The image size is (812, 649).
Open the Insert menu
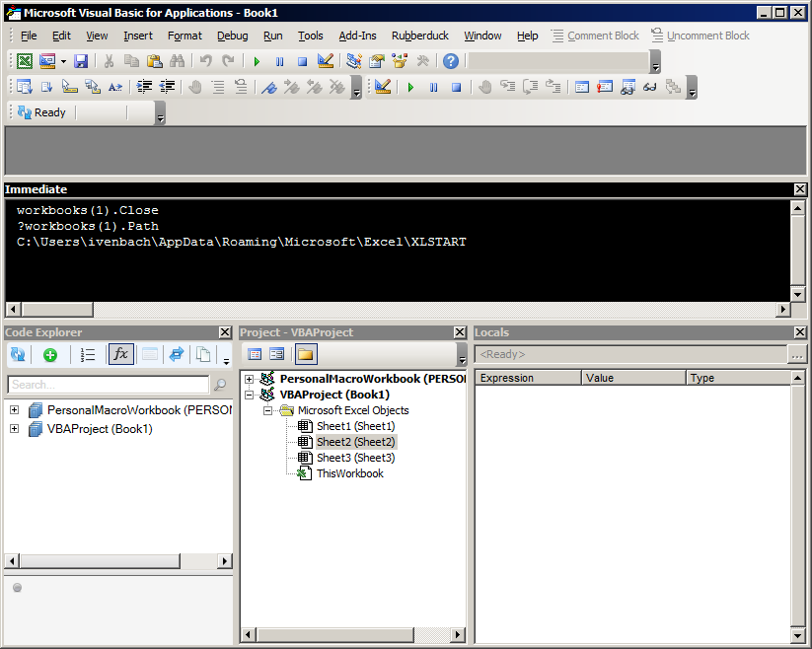(138, 36)
